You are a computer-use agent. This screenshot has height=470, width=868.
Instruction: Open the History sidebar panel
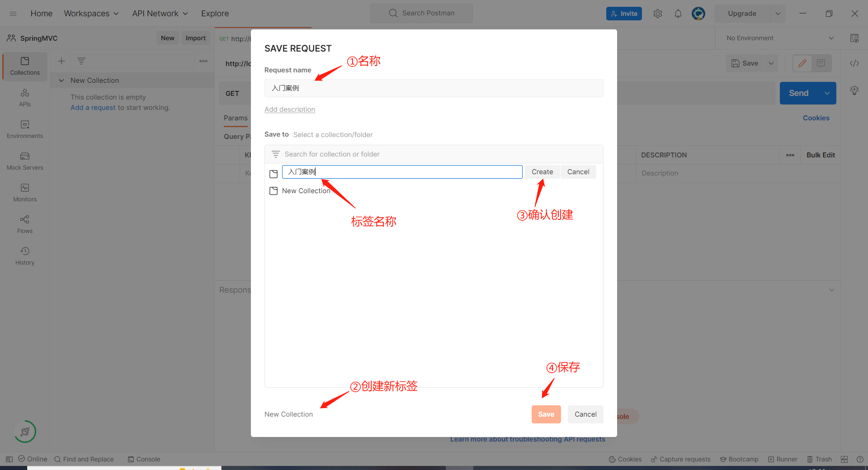pyautogui.click(x=25, y=256)
